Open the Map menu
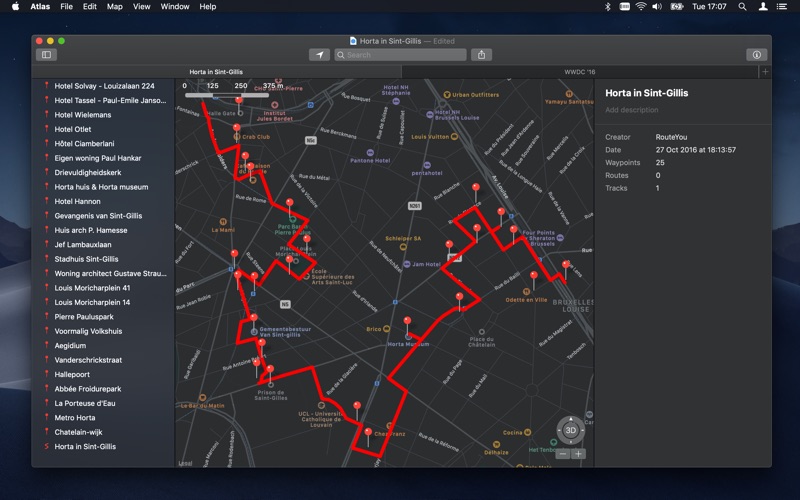 pos(114,7)
